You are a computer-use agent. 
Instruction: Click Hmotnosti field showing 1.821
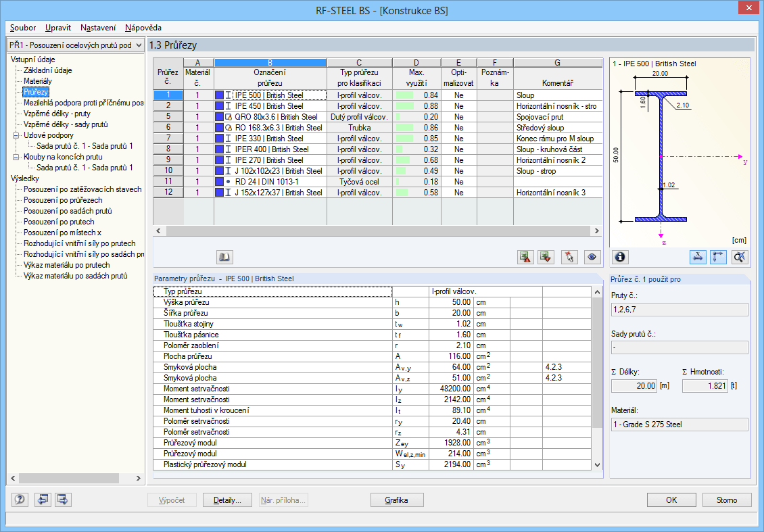(705, 386)
